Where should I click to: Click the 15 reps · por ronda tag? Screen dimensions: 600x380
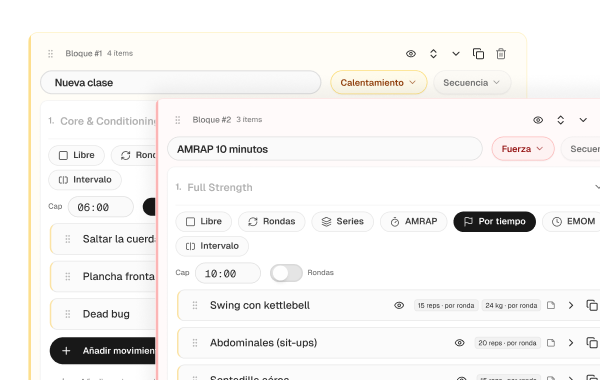(446, 305)
